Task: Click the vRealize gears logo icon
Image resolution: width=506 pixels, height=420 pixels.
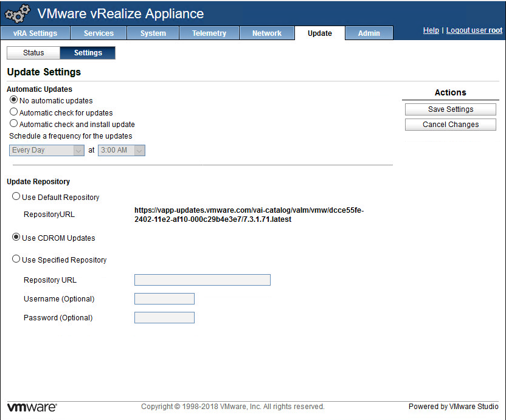Action: [x=17, y=13]
